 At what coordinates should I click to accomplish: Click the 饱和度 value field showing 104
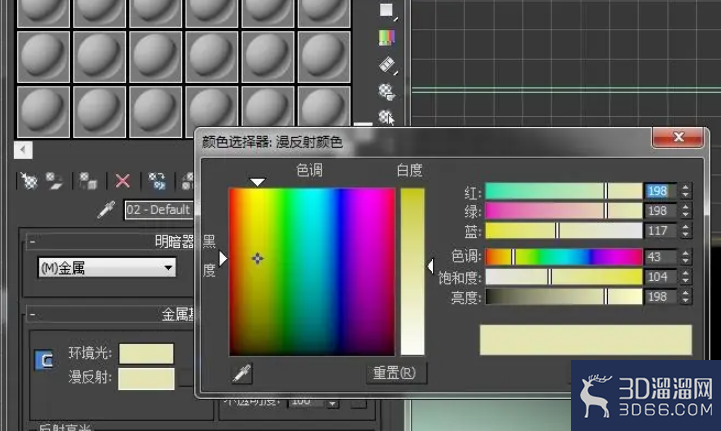pyautogui.click(x=661, y=277)
